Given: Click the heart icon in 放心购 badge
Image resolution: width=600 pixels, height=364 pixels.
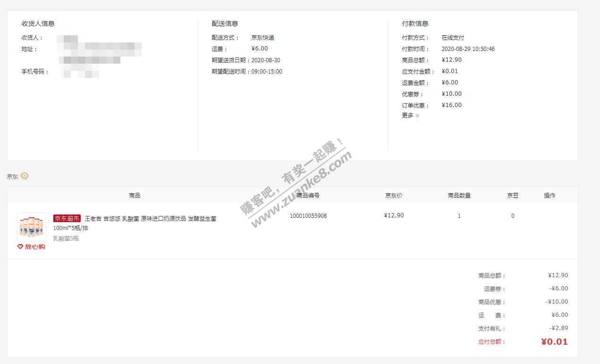Looking at the screenshot, I should tap(20, 247).
